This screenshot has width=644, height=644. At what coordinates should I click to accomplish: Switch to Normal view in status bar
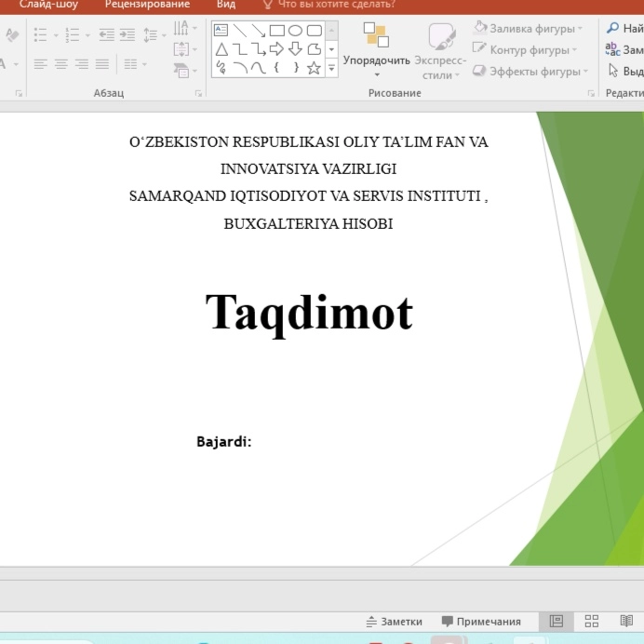pos(557,621)
